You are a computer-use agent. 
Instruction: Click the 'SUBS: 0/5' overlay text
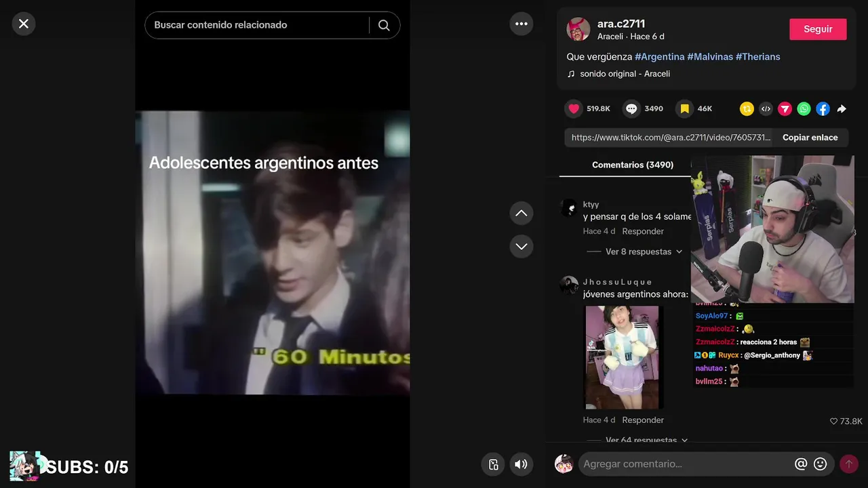click(x=87, y=468)
